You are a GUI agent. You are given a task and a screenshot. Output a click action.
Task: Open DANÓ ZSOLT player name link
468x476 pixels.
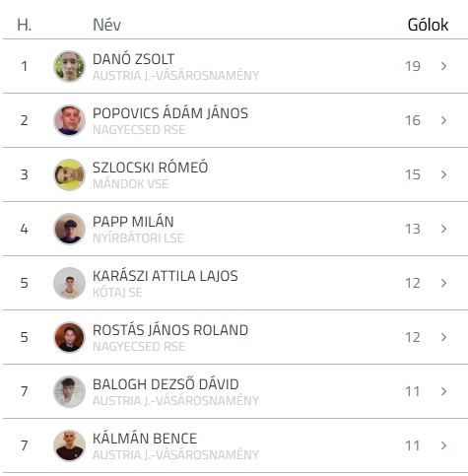click(133, 59)
